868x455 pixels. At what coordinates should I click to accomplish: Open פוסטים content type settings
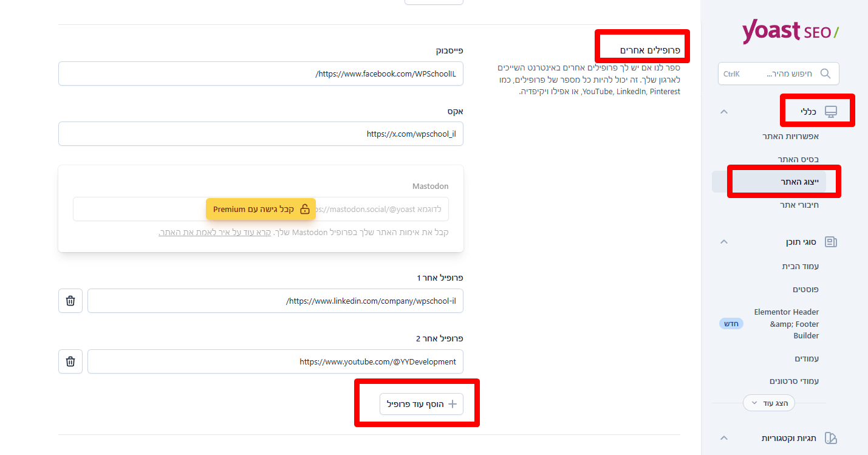pos(806,289)
